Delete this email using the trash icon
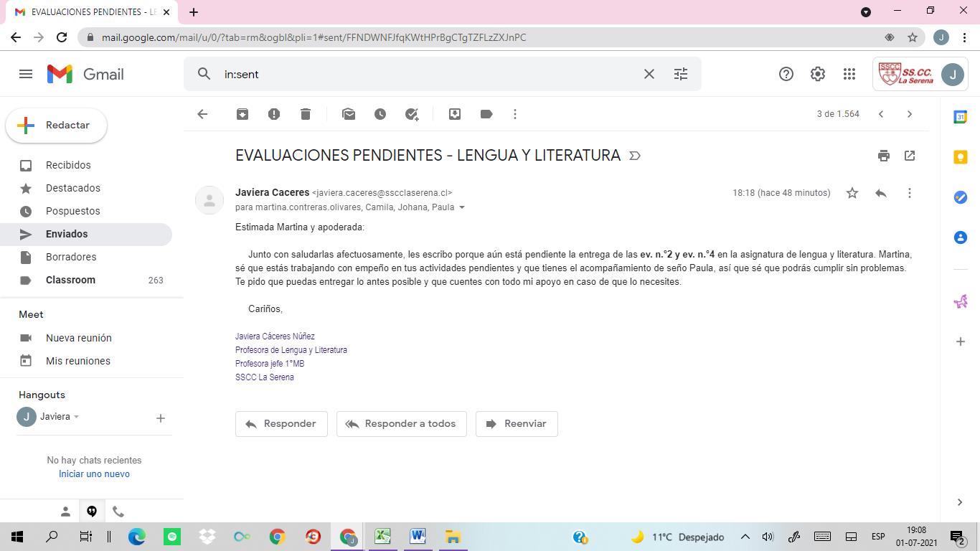980x551 pixels. (x=306, y=114)
